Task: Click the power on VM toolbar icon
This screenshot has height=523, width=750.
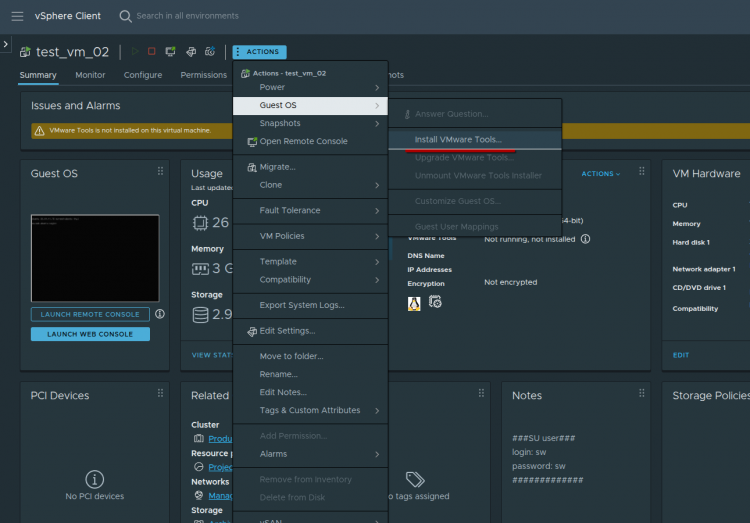Action: 135,51
